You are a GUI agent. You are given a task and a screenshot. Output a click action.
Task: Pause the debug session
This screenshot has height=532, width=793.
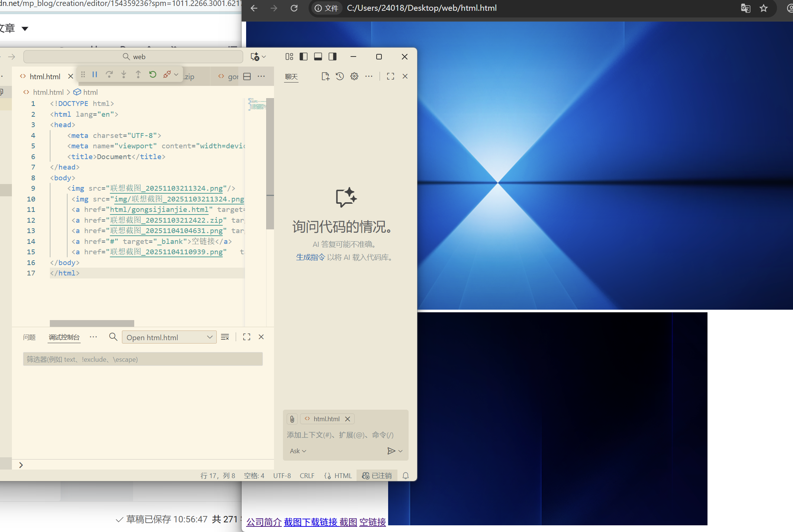(x=95, y=74)
